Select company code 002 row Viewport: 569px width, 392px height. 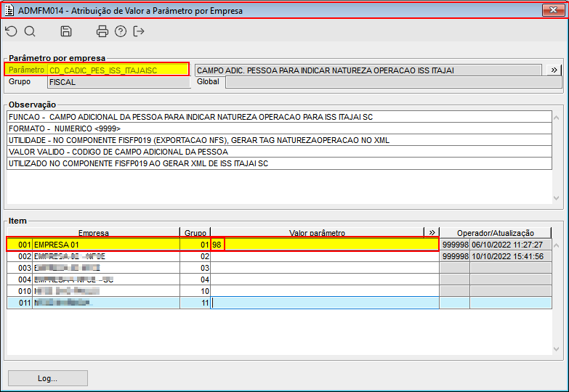click(20, 256)
